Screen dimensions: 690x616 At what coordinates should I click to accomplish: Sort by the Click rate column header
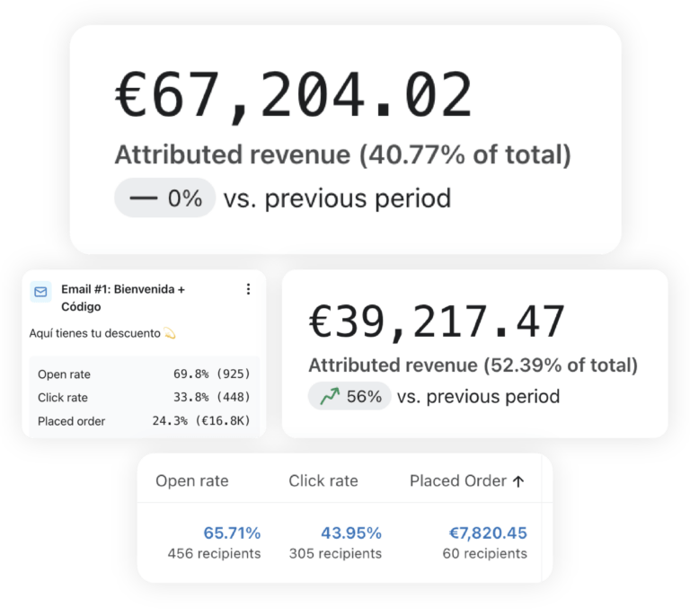coord(323,481)
